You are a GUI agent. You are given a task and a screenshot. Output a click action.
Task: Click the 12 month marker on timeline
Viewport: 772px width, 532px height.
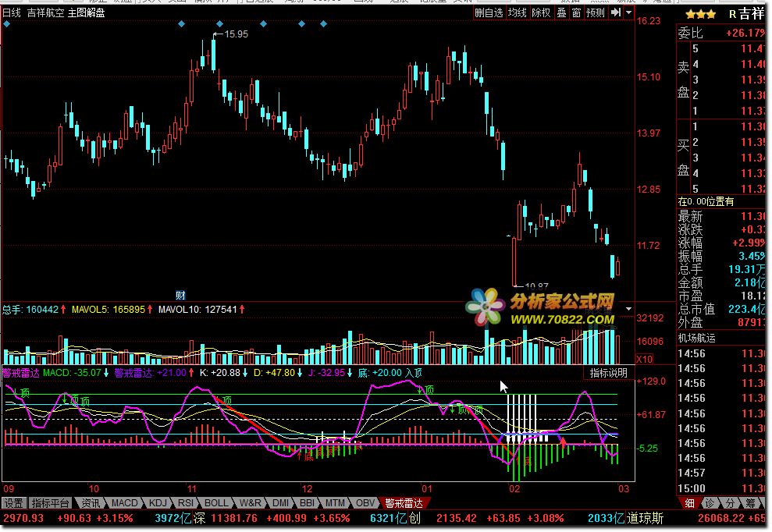307,489
